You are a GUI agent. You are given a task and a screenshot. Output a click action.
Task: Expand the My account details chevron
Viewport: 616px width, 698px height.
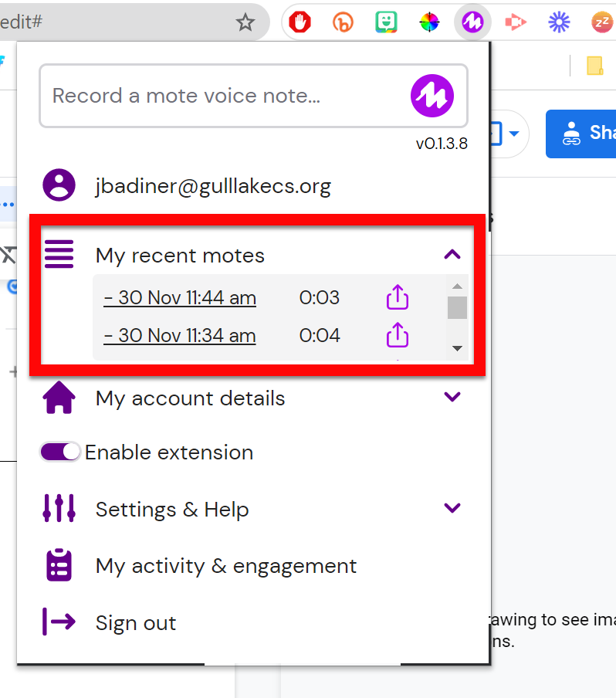click(x=452, y=397)
